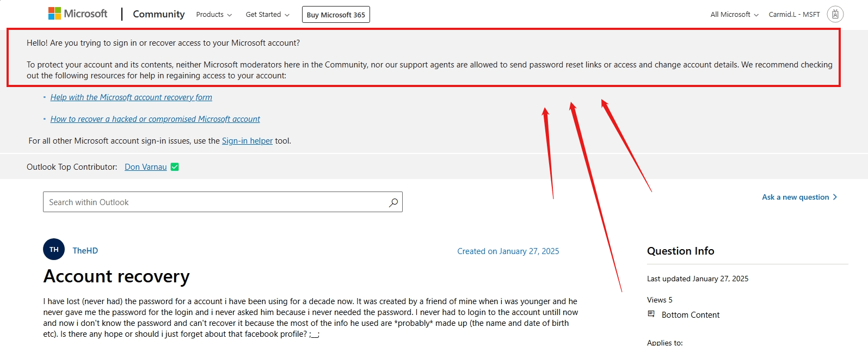
Task: Click the TheHD username link
Action: point(84,250)
